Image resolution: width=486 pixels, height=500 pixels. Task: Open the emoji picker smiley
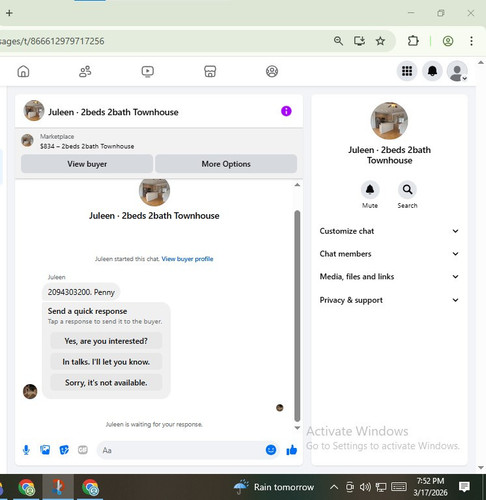click(271, 450)
